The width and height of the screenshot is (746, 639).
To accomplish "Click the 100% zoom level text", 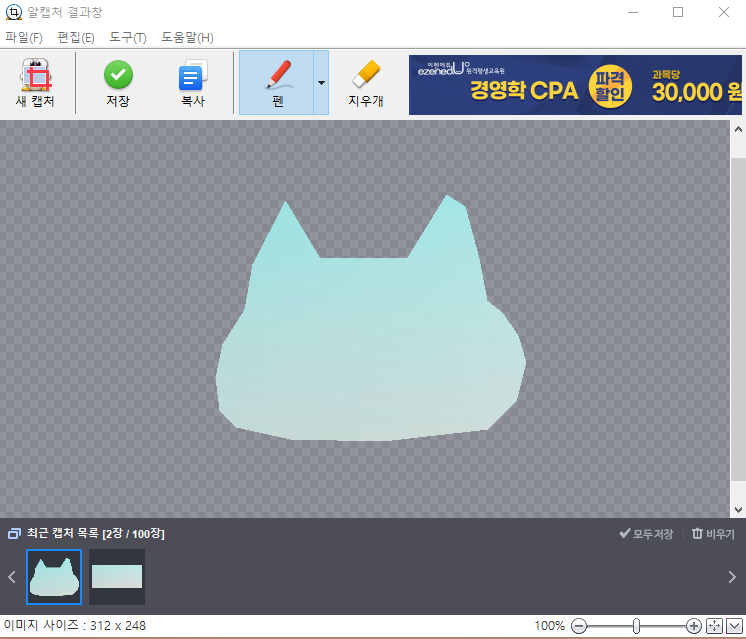I will [550, 626].
